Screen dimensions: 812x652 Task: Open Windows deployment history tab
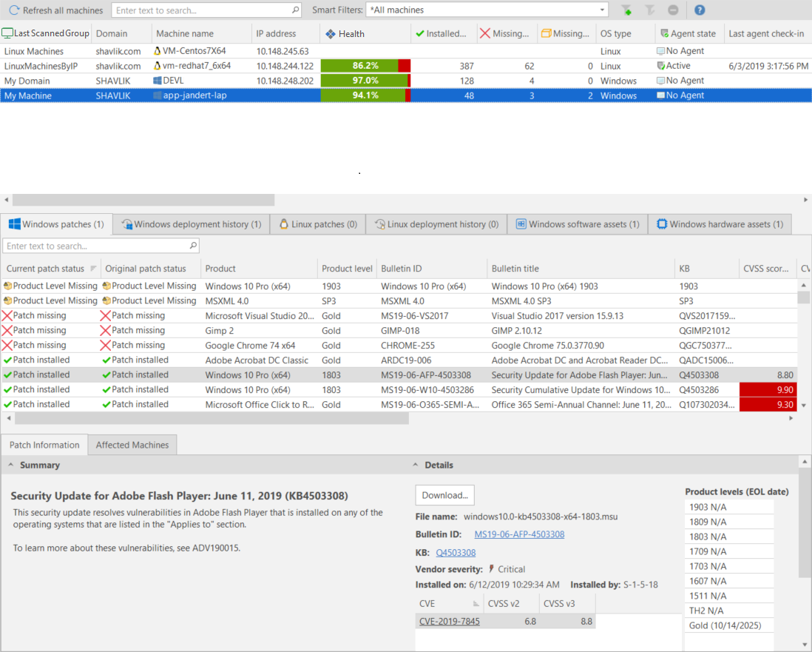(x=191, y=224)
